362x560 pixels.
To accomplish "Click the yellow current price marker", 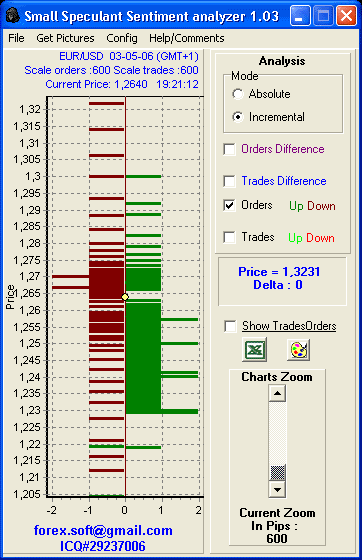I will (125, 297).
